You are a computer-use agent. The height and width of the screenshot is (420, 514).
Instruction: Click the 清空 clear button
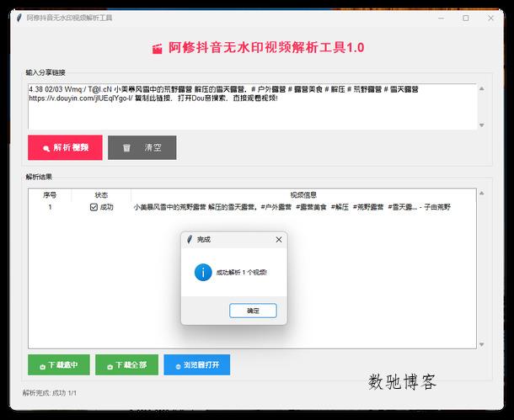(x=142, y=147)
